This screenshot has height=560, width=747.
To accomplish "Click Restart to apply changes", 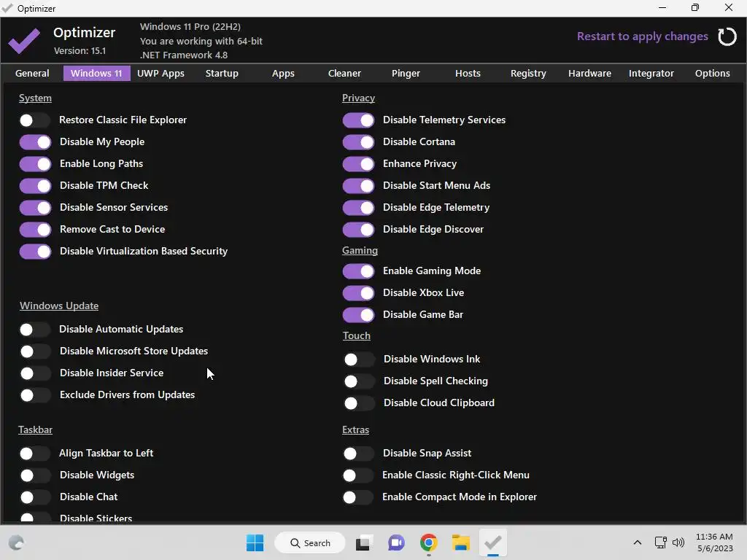I will pyautogui.click(x=642, y=36).
